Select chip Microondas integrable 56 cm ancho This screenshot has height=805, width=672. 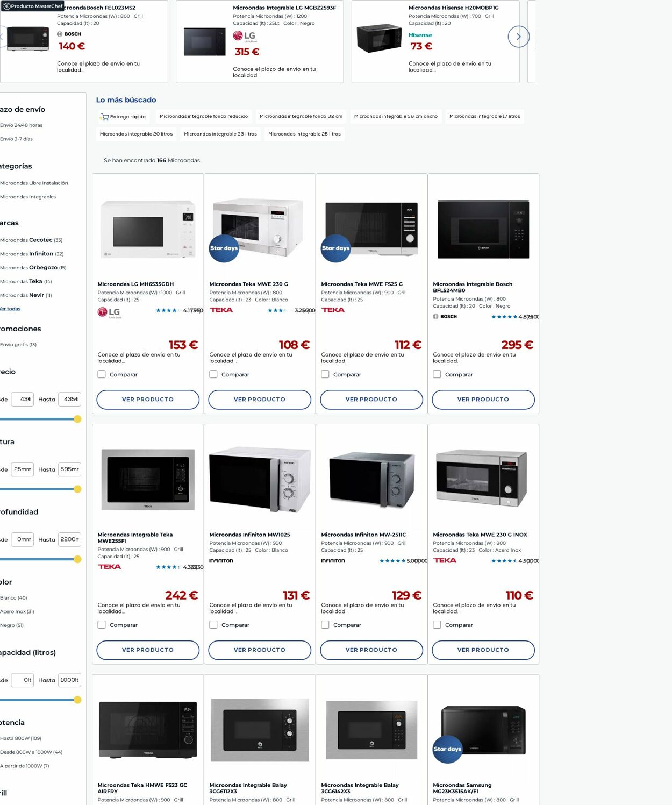coord(396,116)
